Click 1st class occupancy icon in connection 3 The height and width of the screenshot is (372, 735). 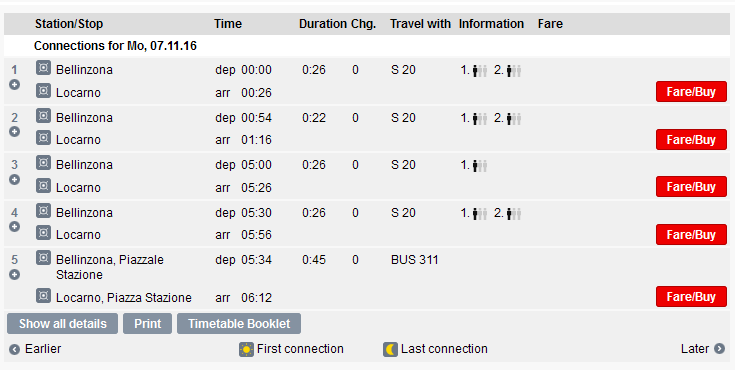click(480, 165)
